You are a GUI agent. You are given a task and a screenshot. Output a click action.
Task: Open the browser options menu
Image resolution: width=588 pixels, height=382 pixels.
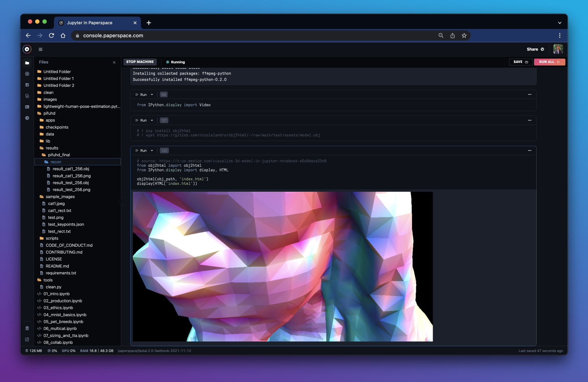tap(560, 35)
